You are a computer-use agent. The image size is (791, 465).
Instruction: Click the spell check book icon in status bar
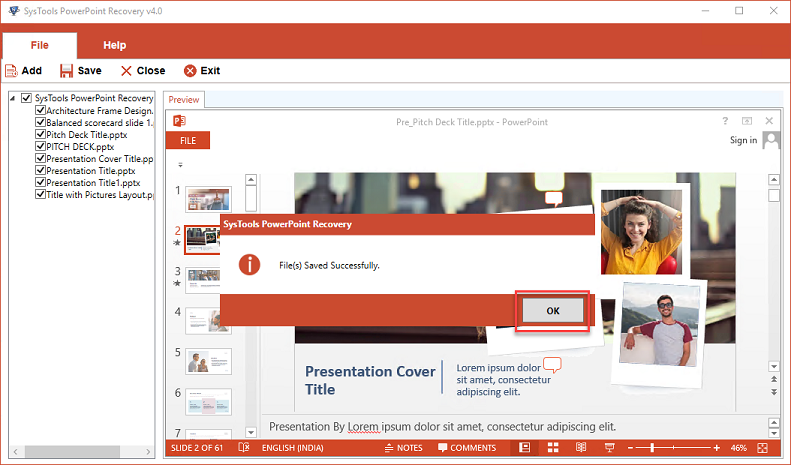coord(244,447)
